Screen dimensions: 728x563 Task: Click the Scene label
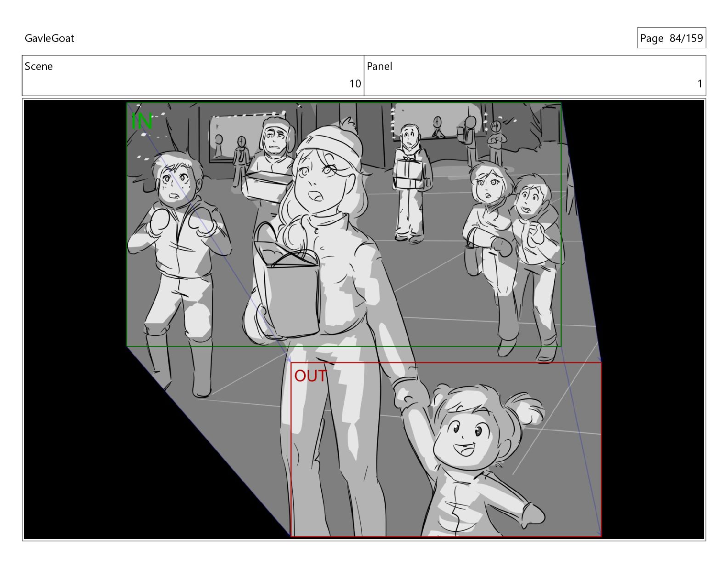(39, 66)
